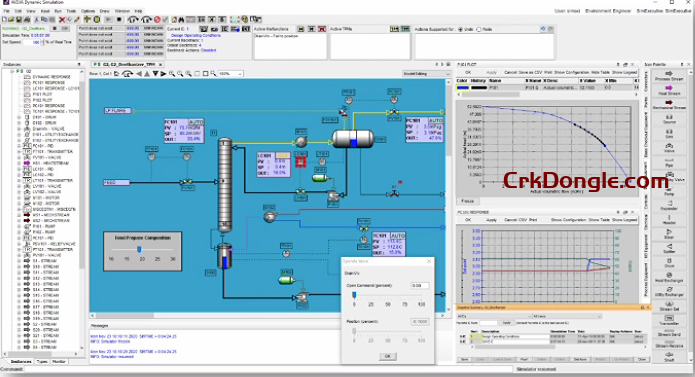Click the Set Speed input field
The width and height of the screenshot is (695, 377).
pyautogui.click(x=32, y=43)
